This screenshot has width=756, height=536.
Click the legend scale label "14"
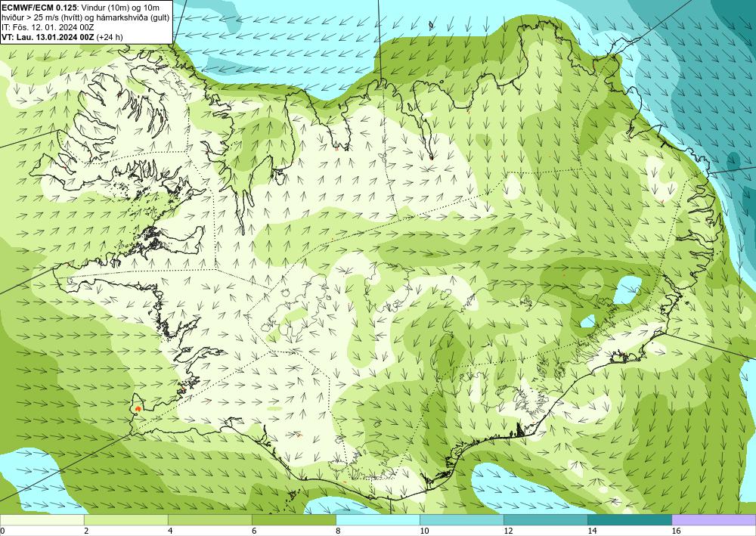[x=592, y=531]
